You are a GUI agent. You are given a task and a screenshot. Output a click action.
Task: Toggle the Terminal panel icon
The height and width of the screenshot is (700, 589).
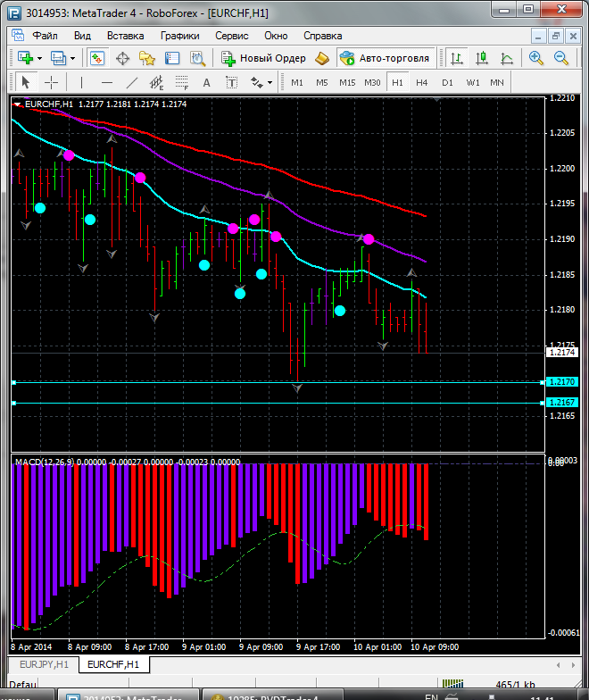(171, 58)
